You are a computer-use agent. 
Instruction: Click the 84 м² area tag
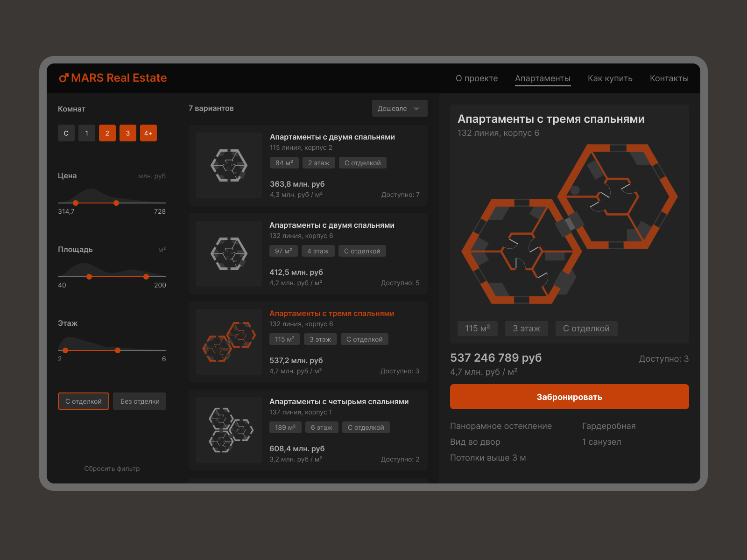tap(283, 162)
